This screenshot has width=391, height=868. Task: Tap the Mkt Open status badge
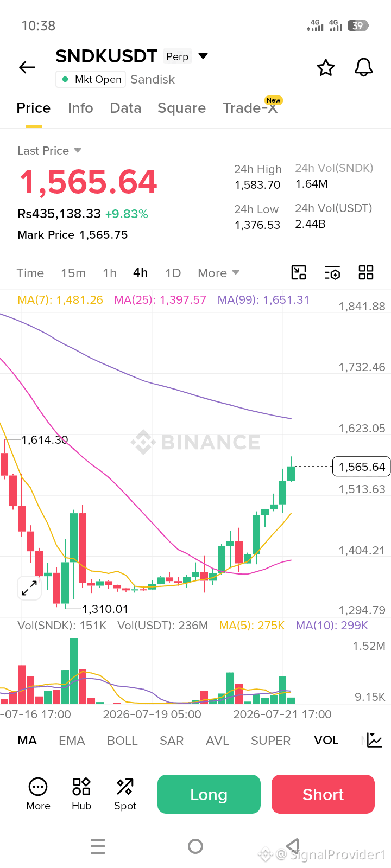click(91, 79)
